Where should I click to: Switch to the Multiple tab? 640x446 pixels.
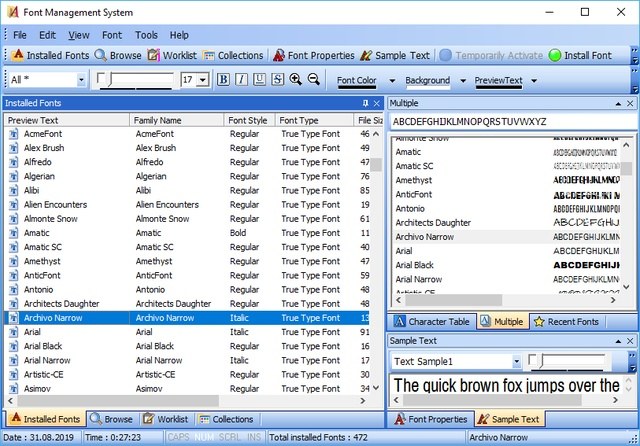(x=502, y=322)
